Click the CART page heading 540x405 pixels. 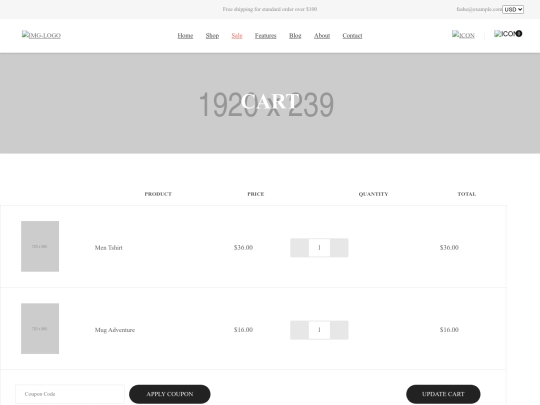[270, 102]
